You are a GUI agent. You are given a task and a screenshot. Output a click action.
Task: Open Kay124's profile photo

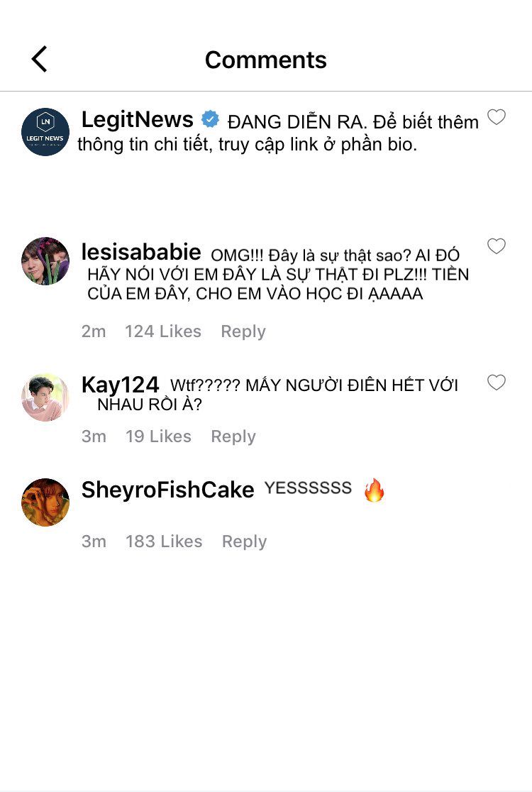(x=45, y=397)
